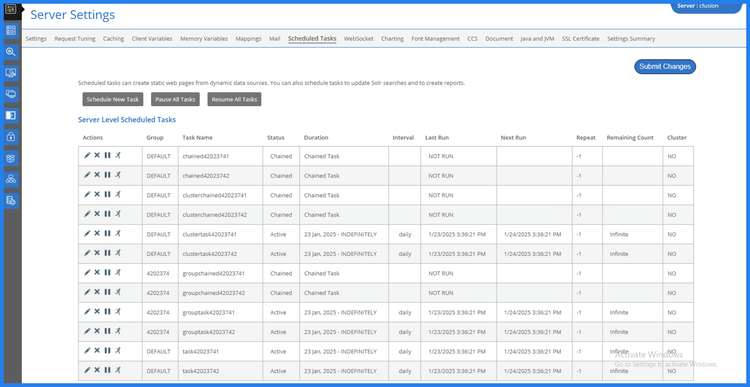Viewport: 750px width, 387px height.
Task: Select the Mail tab
Action: pyautogui.click(x=275, y=39)
